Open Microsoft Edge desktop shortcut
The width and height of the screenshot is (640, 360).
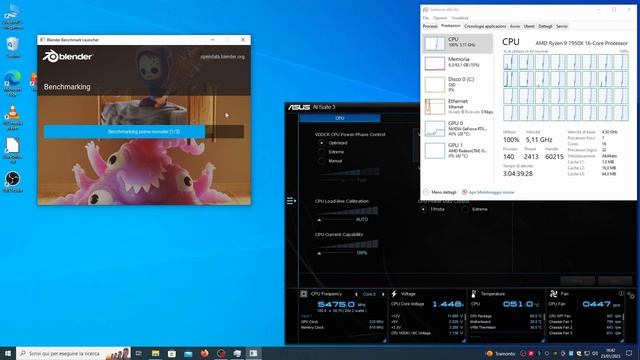(13, 83)
